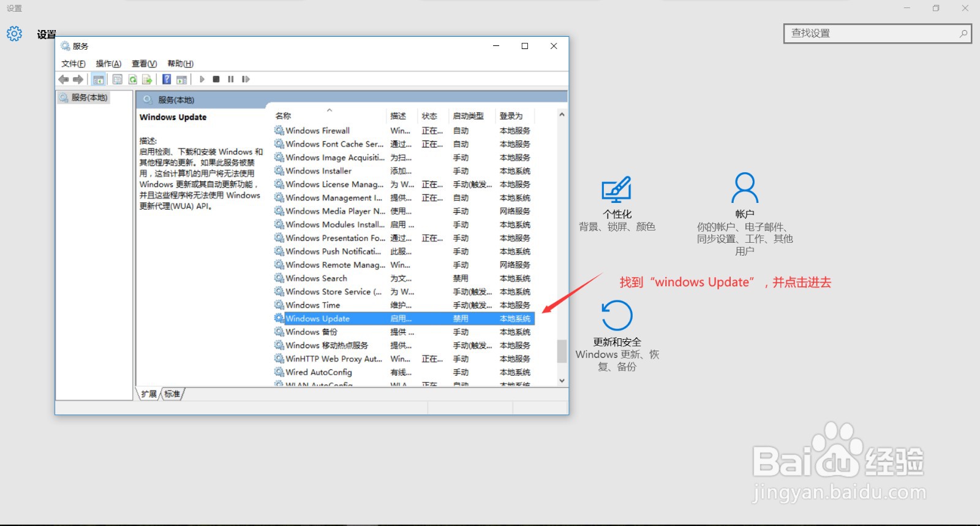Maximize the 服务 window
Screen dimensions: 980x526
coord(525,46)
